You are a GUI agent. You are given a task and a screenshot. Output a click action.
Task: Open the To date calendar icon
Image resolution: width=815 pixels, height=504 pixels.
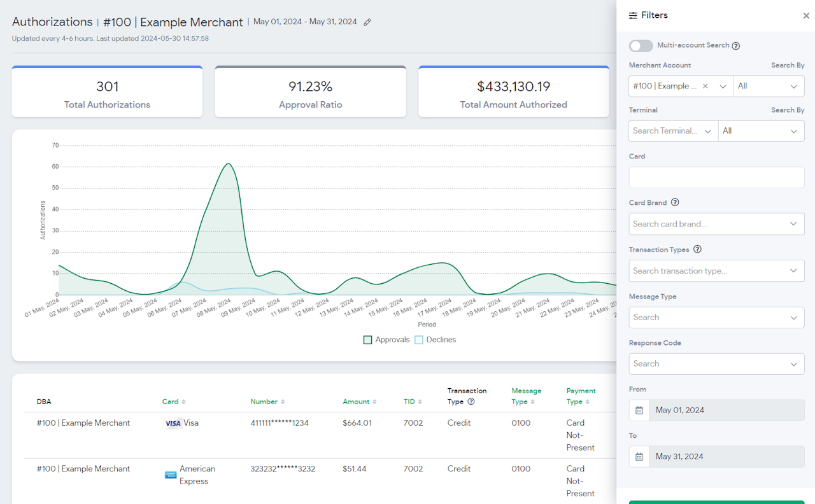coord(639,457)
